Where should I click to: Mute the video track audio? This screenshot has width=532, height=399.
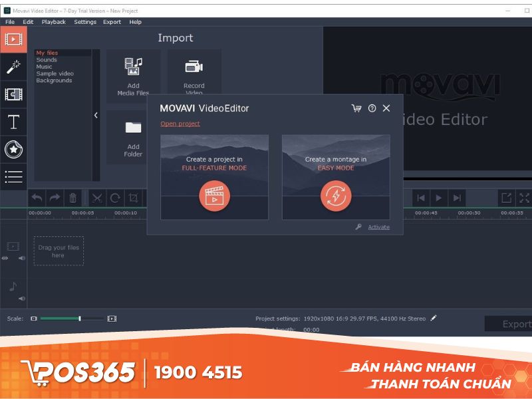coord(22,258)
